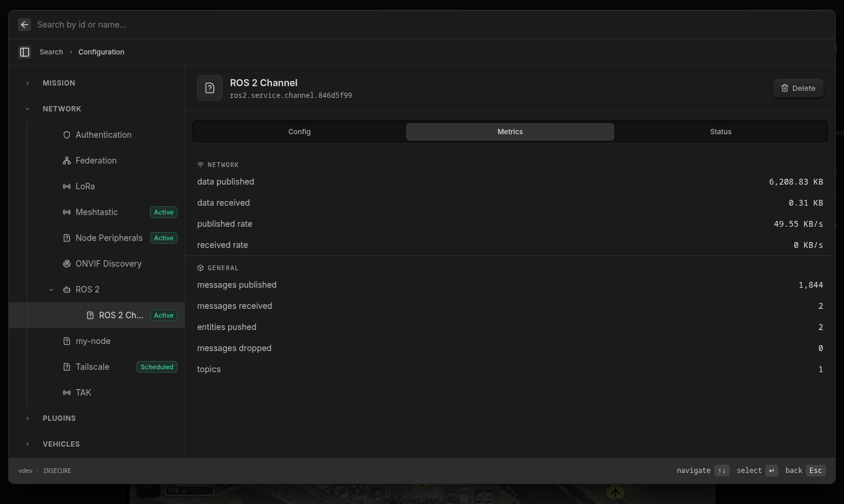Click the GENERAL section cube icon

pyautogui.click(x=200, y=268)
